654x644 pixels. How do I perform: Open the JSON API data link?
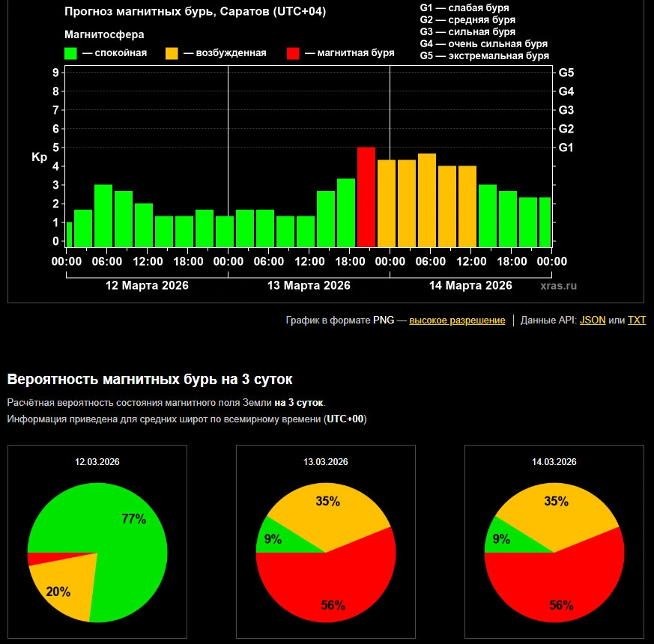(593, 321)
